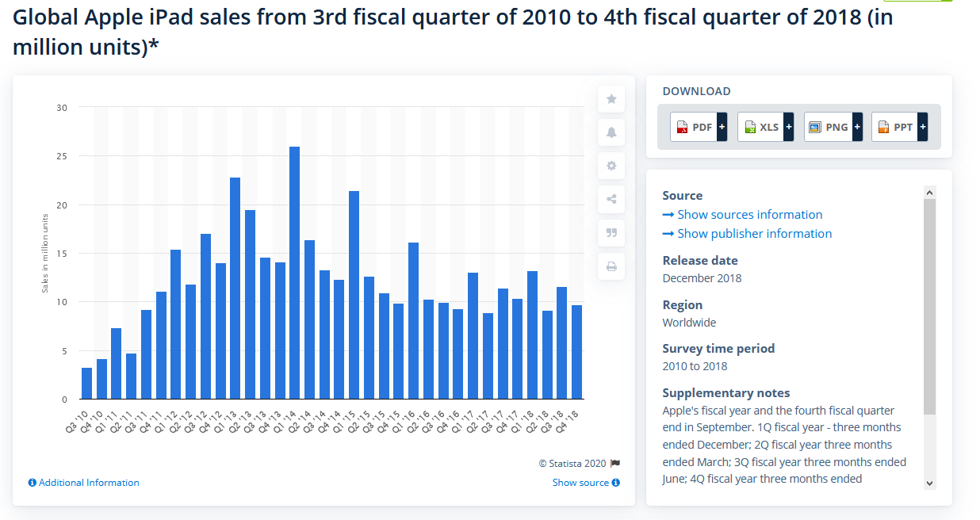Image resolution: width=980 pixels, height=520 pixels.
Task: Click the flag icon beside Statista 2020
Action: tap(615, 464)
